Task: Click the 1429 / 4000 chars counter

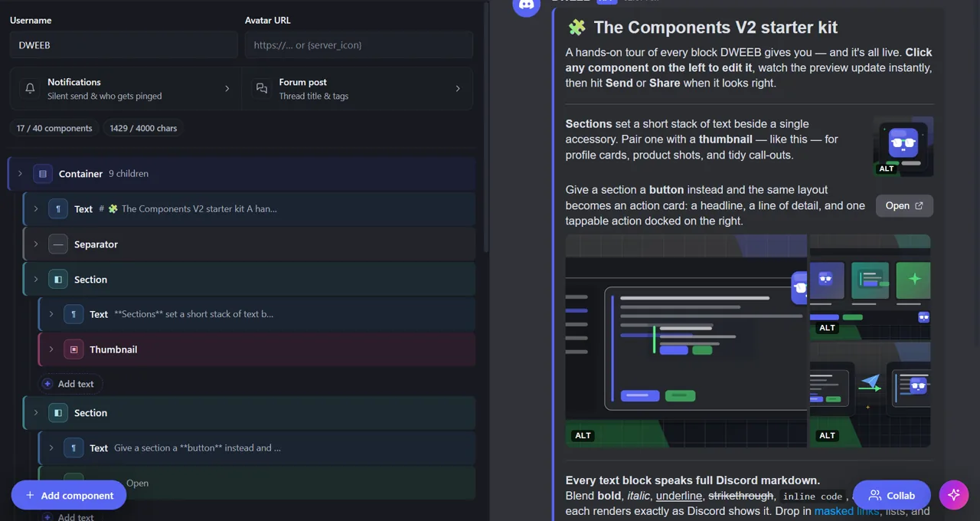Action: (x=143, y=129)
